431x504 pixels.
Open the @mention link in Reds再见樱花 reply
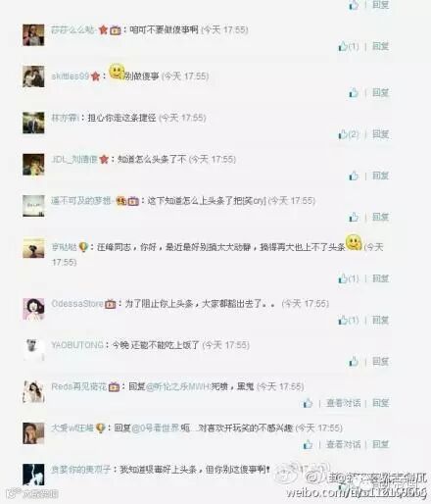click(x=178, y=386)
